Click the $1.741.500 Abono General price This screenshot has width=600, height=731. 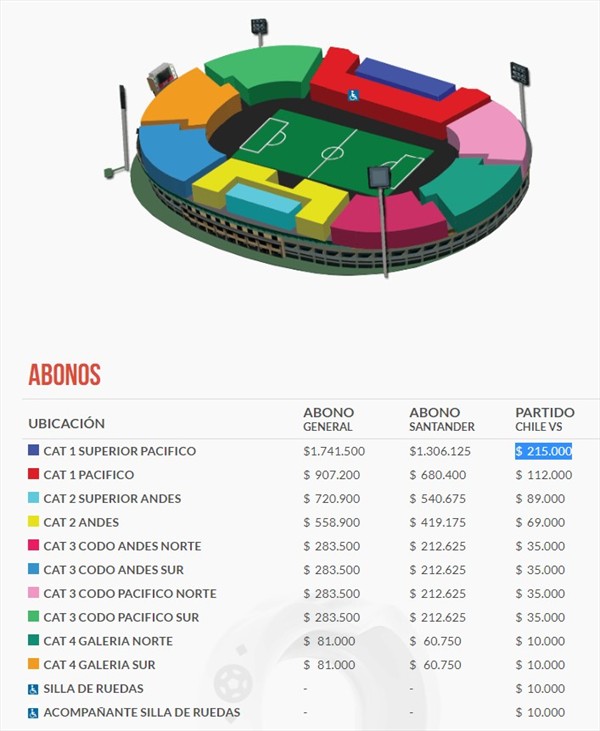coord(334,451)
